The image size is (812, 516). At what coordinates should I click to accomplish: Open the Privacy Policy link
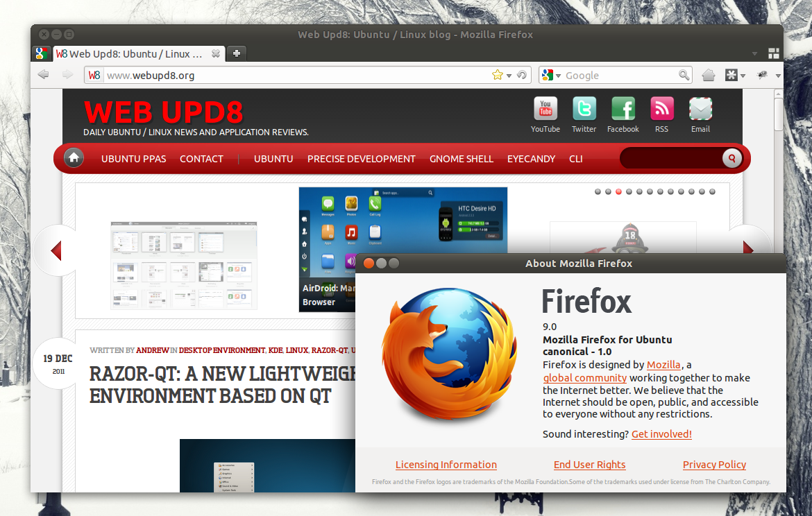pos(714,465)
